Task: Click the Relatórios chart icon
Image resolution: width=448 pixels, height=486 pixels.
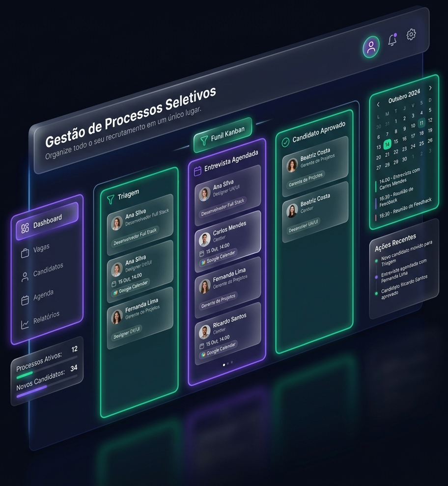Action: point(25,324)
